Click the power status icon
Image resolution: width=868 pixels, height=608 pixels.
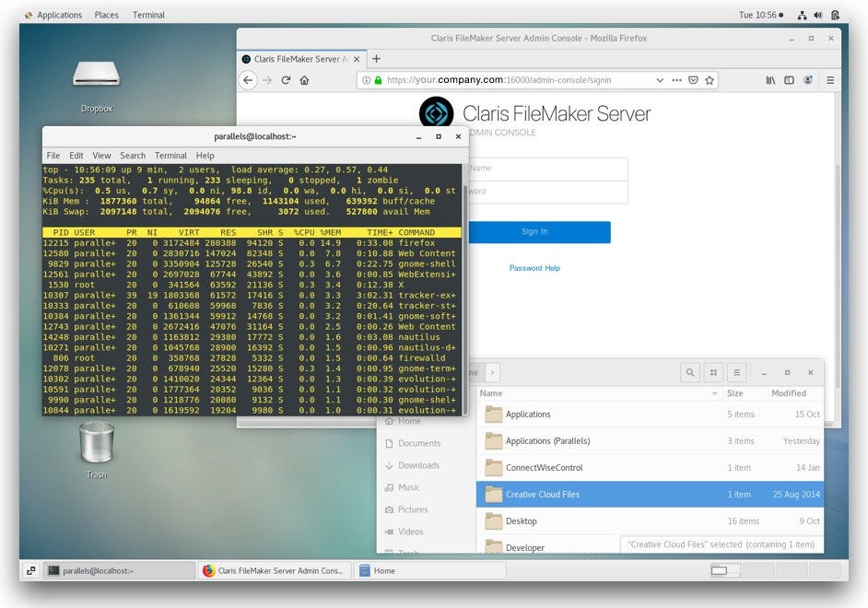tap(836, 15)
